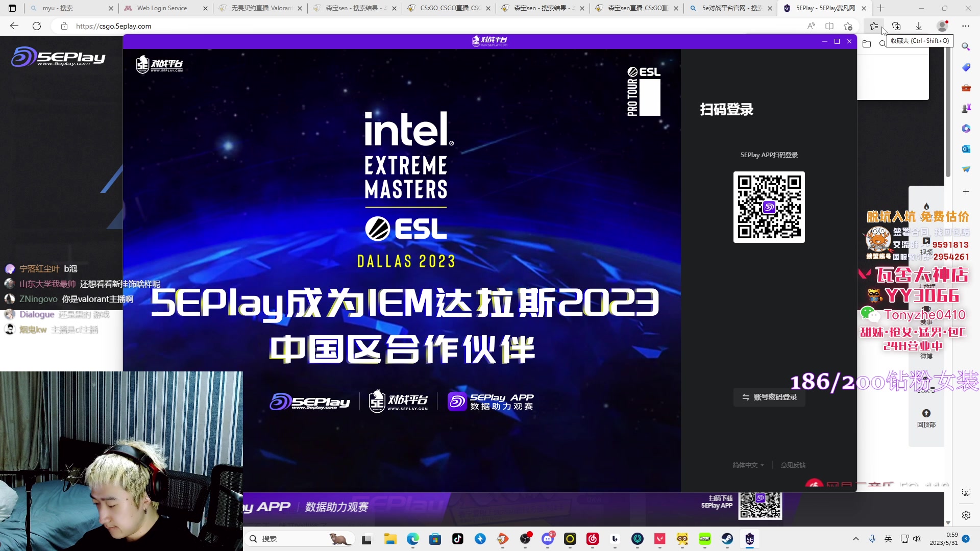The image size is (980, 551).
Task: Click the 5EPlay APP扫码登录 label
Action: click(x=769, y=155)
